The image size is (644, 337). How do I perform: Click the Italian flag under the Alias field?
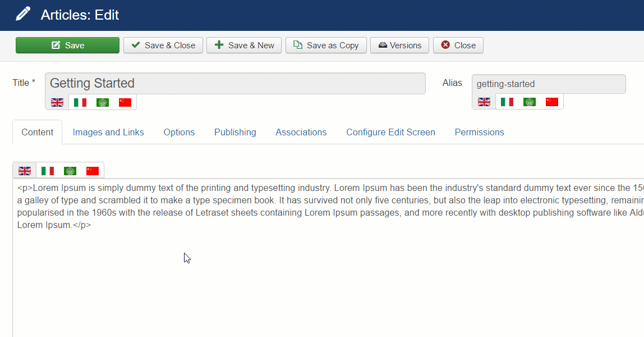coord(507,102)
